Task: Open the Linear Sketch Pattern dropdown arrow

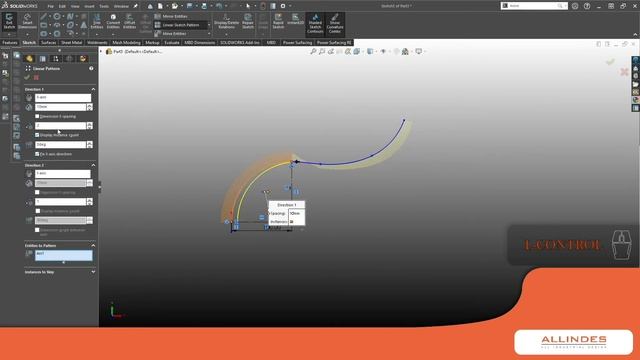Action: coord(209,25)
